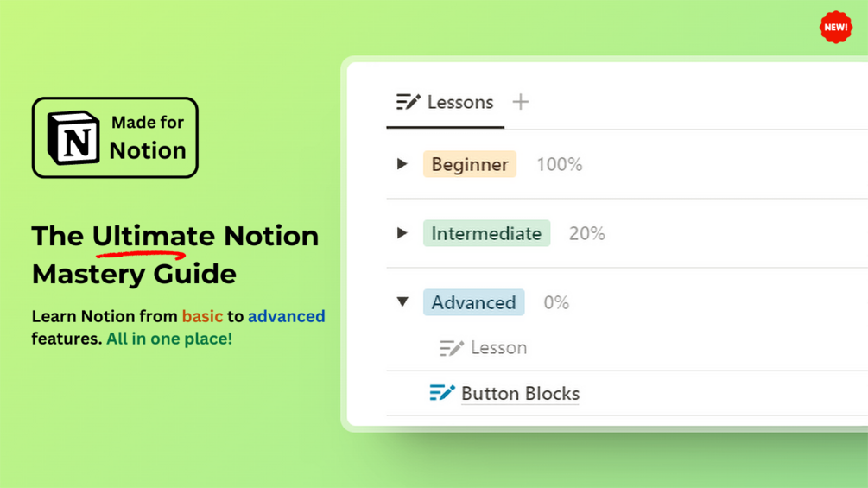Expand the Intermediate group triangle
The height and width of the screenshot is (488, 868).
402,233
